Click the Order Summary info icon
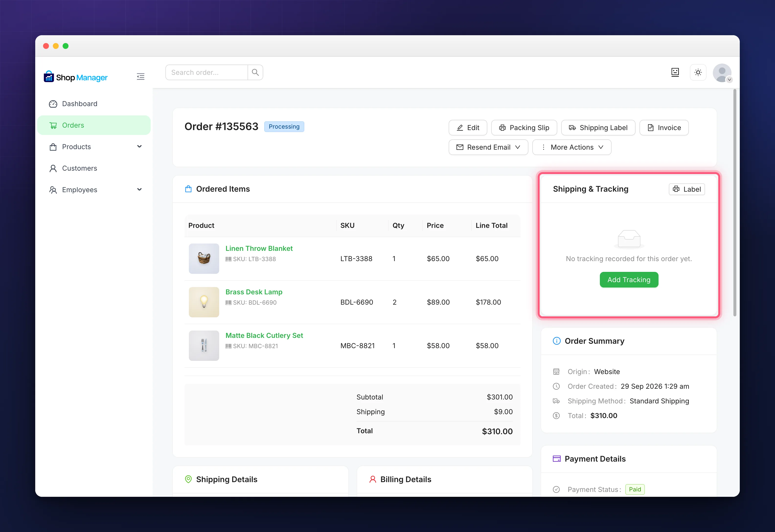The width and height of the screenshot is (775, 532). (x=557, y=341)
